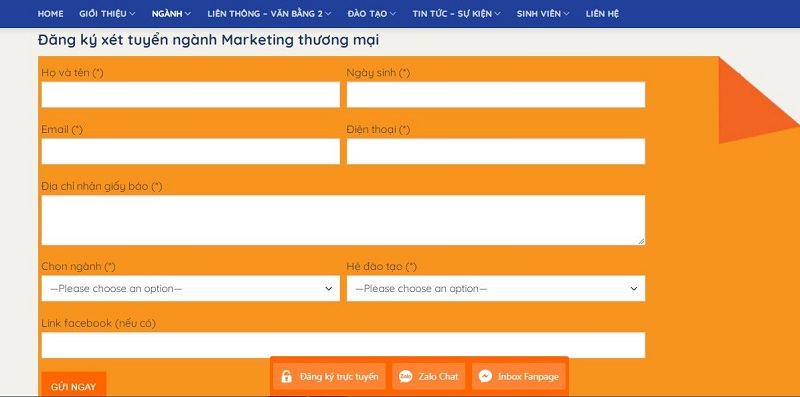The height and width of the screenshot is (397, 800).
Task: Open the Chọn ngành dropdown
Action: [x=190, y=288]
